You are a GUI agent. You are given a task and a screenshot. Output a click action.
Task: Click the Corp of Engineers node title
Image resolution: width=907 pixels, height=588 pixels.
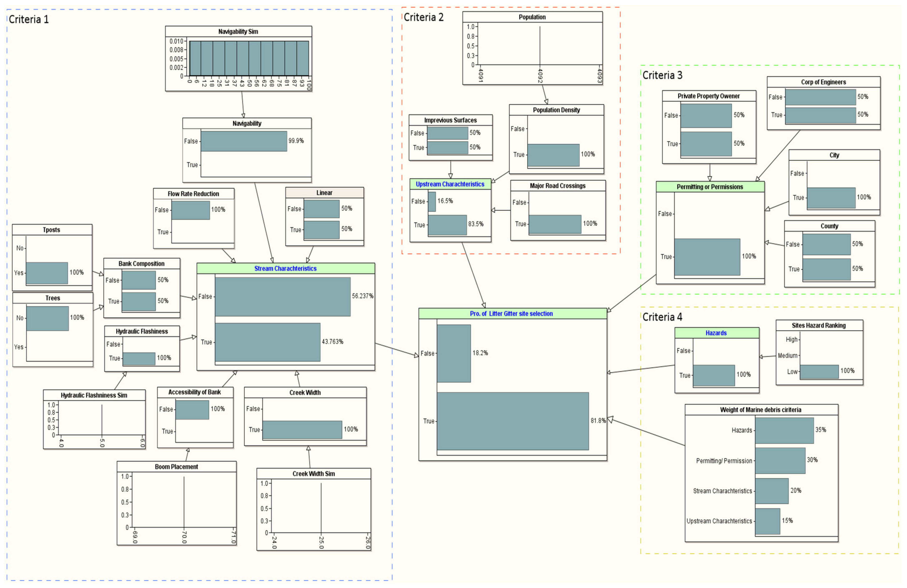coord(823,82)
